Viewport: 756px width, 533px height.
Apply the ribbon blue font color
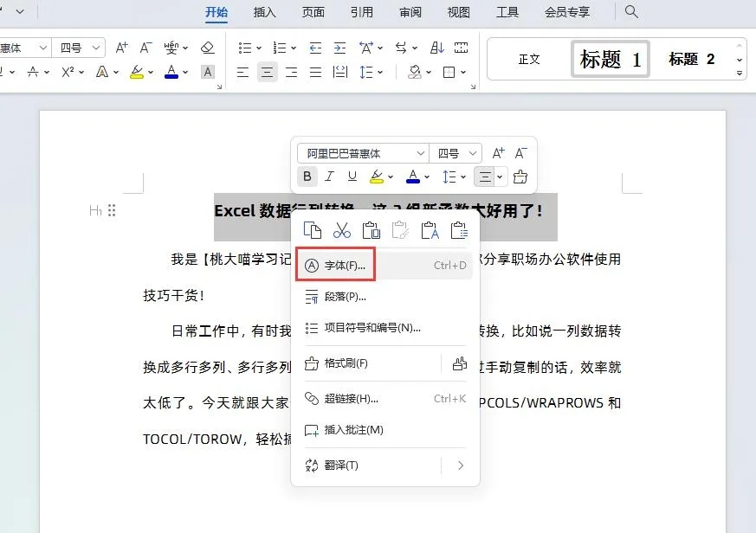(171, 72)
